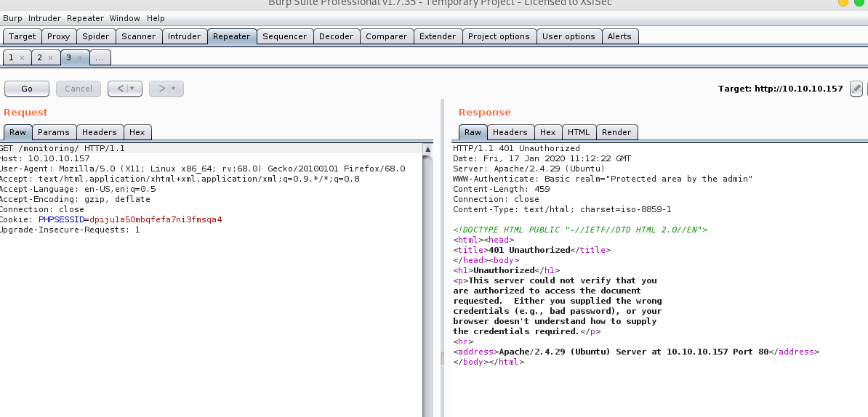Click the Date response header line
Image resolution: width=868 pixels, height=417 pixels.
click(x=542, y=158)
